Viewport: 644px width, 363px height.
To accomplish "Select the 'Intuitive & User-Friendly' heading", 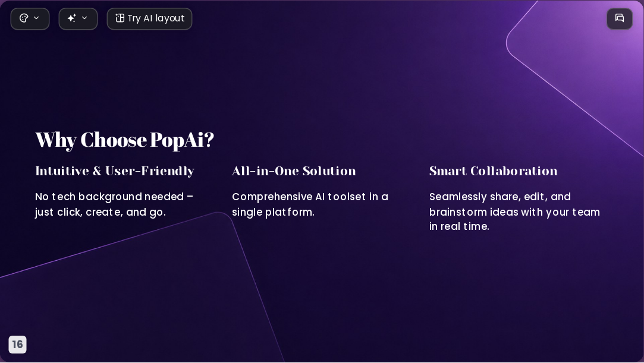I will (x=115, y=171).
